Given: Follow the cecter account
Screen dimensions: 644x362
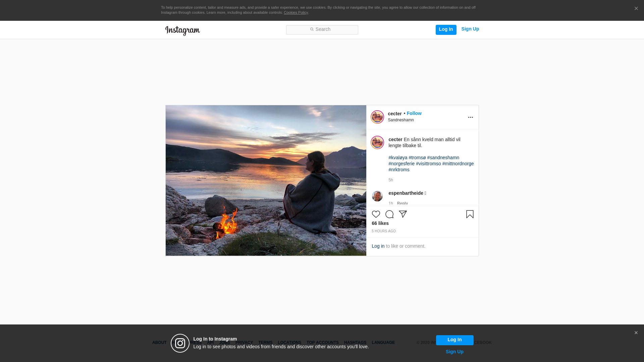Looking at the screenshot, I should click(414, 113).
